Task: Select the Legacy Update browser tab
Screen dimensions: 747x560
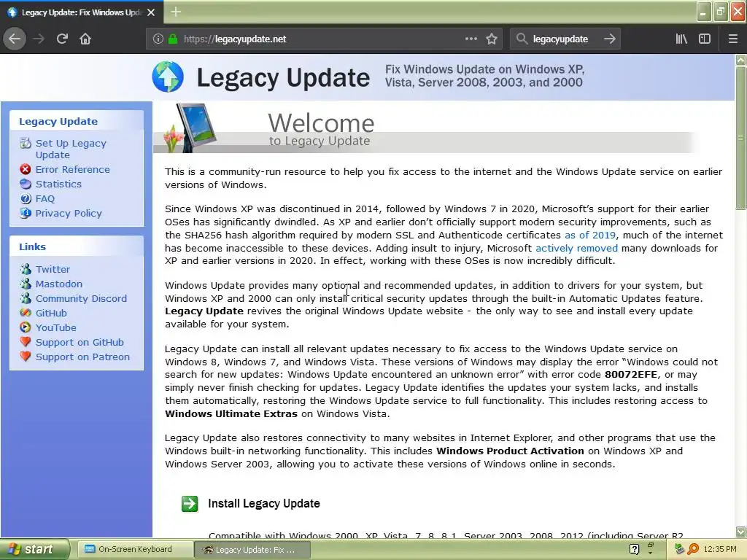Action: pyautogui.click(x=82, y=12)
